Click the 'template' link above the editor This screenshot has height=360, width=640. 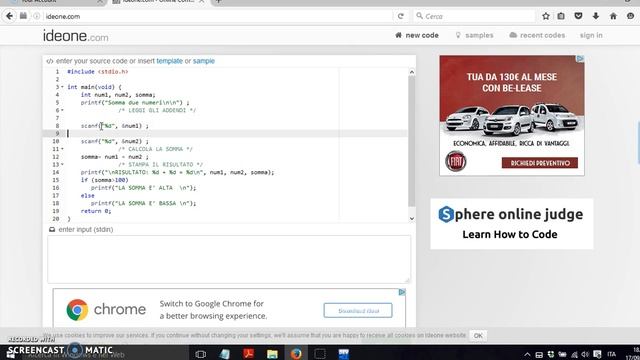(x=169, y=61)
